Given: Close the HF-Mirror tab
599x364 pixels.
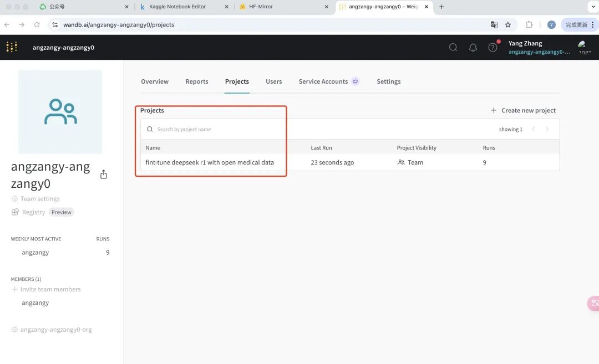Looking at the screenshot, I should tap(326, 7).
